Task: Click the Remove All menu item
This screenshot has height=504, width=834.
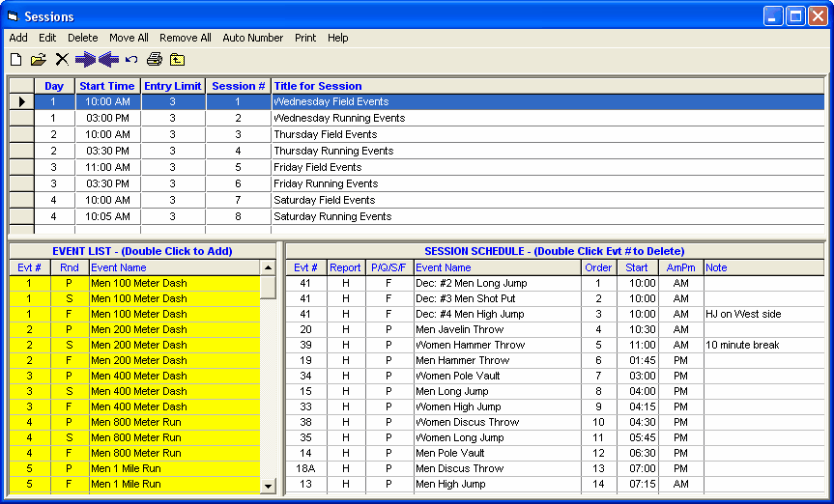Action: tap(186, 38)
